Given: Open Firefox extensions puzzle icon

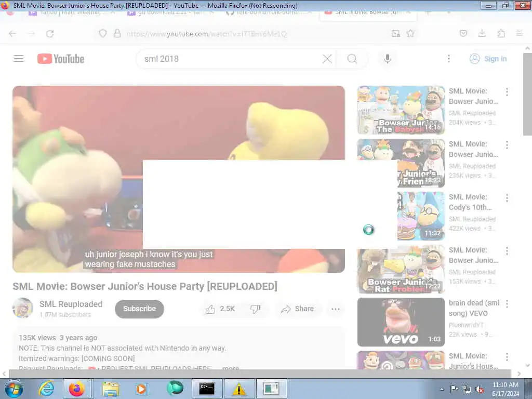Looking at the screenshot, I should pyautogui.click(x=501, y=33).
